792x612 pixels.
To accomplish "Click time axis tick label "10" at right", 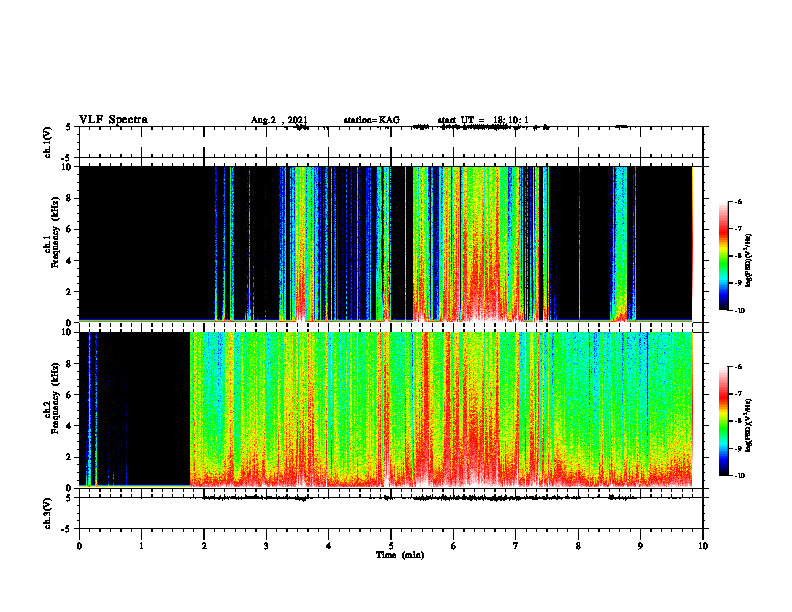I will coord(703,546).
